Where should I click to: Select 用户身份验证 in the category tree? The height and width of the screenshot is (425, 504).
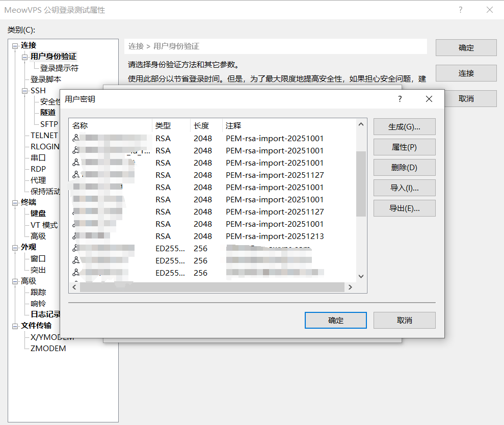pos(54,57)
